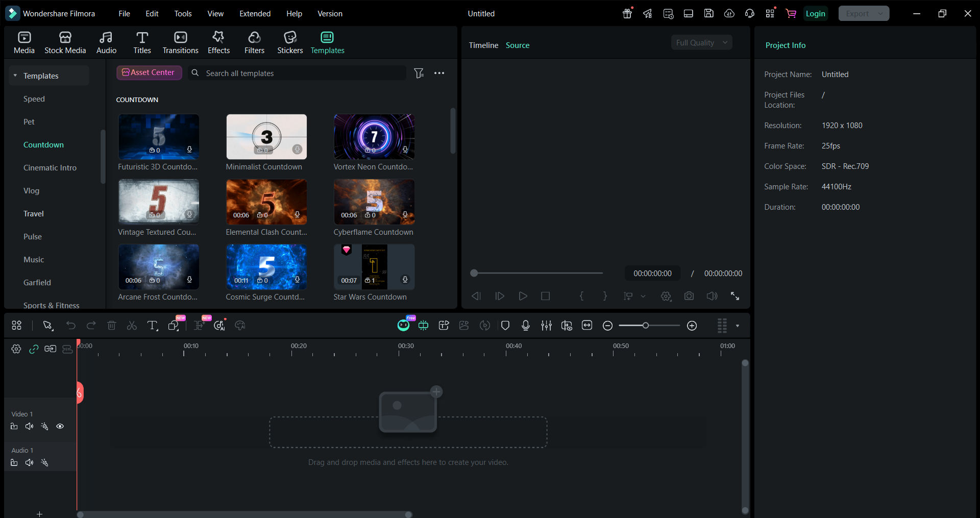Open the Effects panel
980x518 pixels.
[218, 42]
